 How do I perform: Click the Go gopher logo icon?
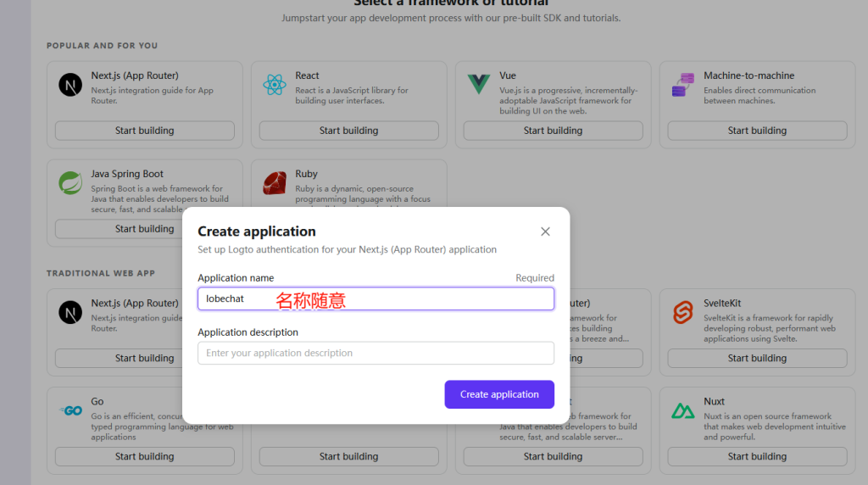click(x=71, y=410)
